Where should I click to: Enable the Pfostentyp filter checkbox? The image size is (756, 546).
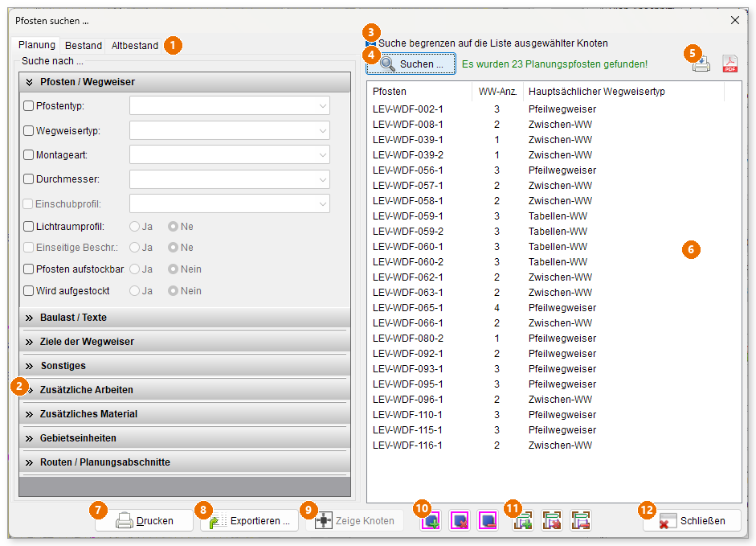click(28, 105)
